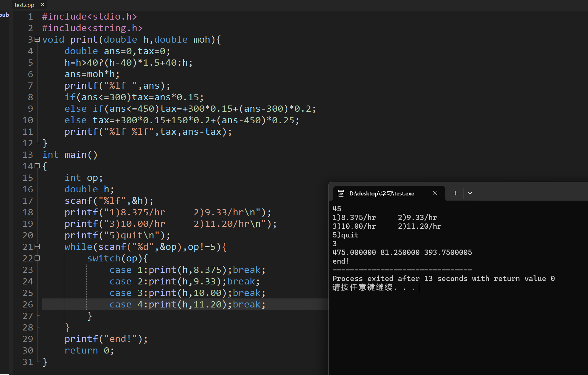Image resolution: width=588 pixels, height=375 pixels.
Task: Click 'double ans=0,tax=0;' code line
Action: [x=117, y=51]
